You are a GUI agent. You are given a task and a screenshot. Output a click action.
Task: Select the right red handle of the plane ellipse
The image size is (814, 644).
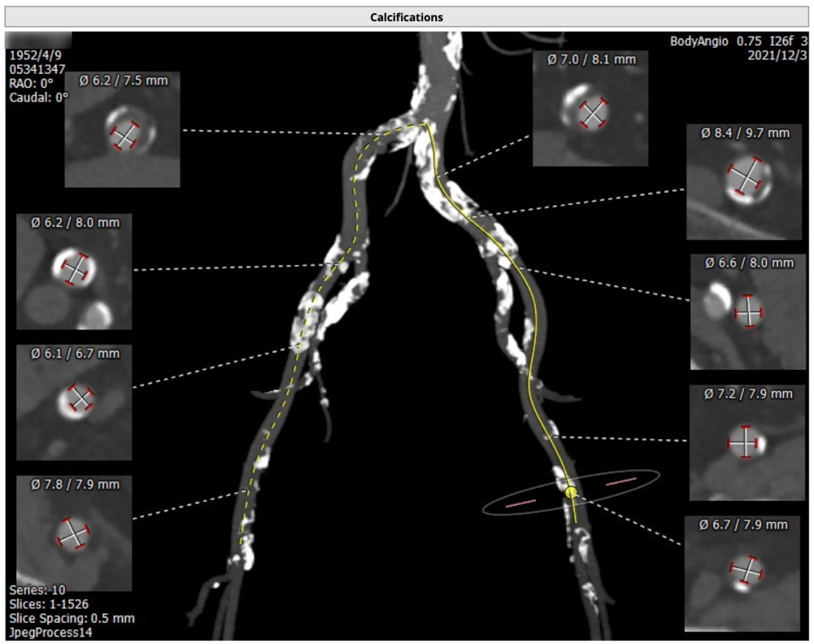click(x=621, y=480)
